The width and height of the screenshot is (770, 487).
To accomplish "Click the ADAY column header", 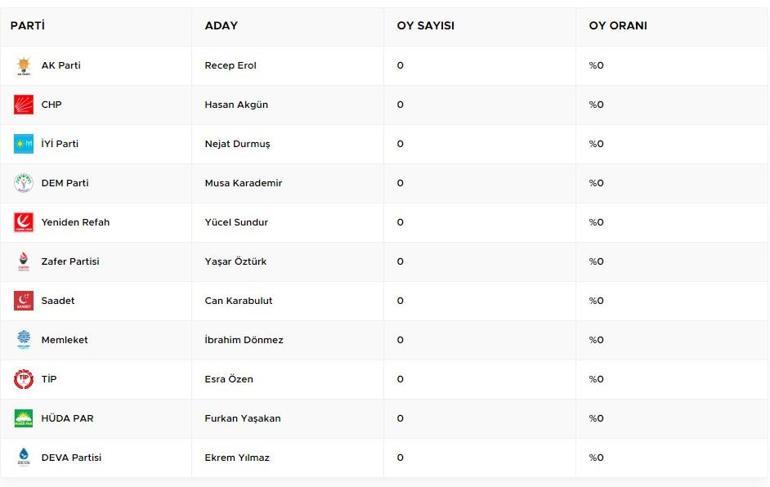I will click(221, 26).
